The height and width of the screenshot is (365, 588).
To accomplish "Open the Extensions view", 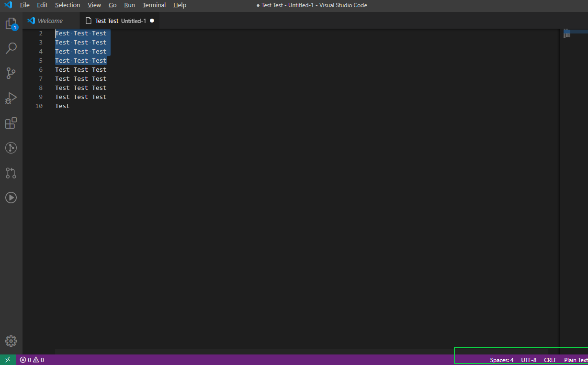I will pos(11,123).
